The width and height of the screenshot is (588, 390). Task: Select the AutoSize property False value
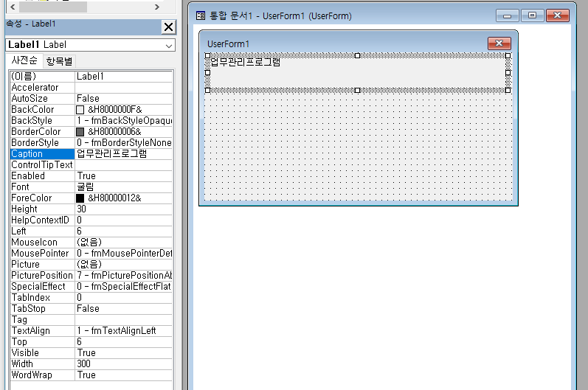124,99
